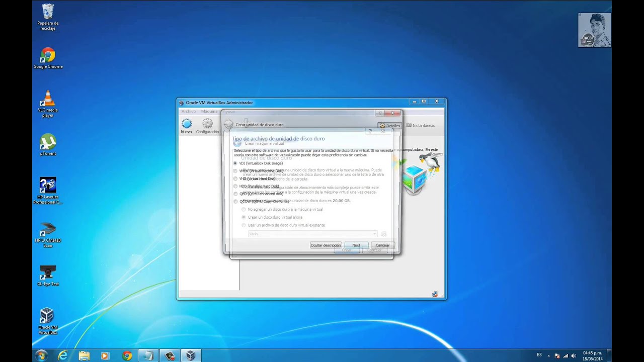Click the volume speaker tray icon

pyautogui.click(x=574, y=355)
